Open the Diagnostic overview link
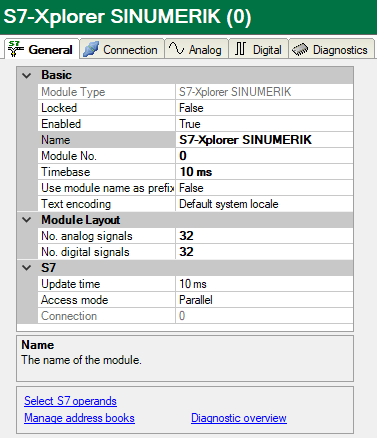The image size is (377, 438). [239, 418]
